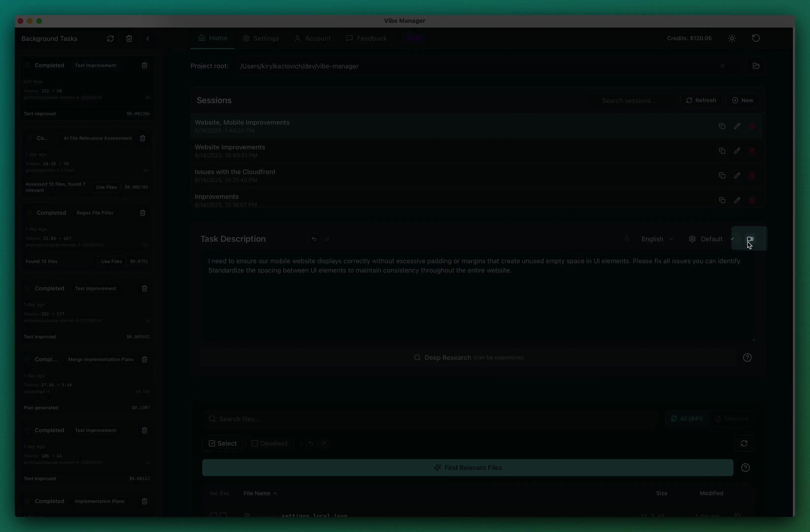Delete the Issues with the Cloudfront session

pos(752,176)
